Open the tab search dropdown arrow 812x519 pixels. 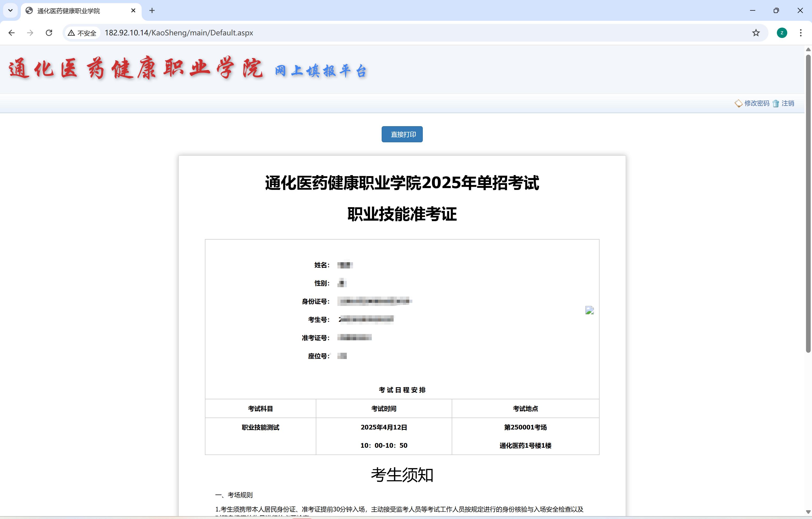tap(10, 10)
